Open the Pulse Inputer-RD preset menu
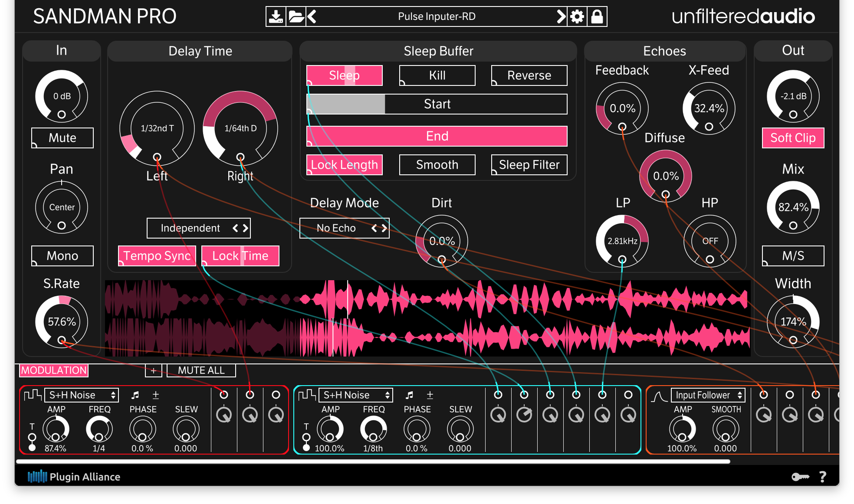This screenshot has height=504, width=854. pos(437,17)
